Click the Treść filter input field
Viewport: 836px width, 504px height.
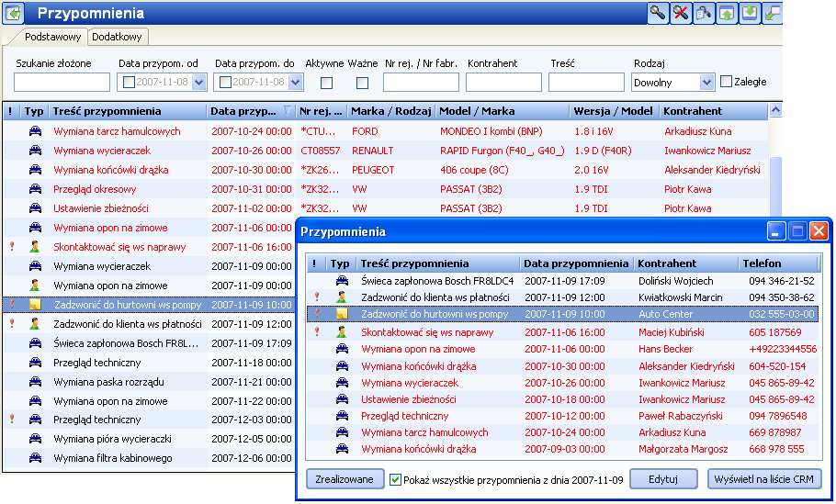[x=586, y=83]
